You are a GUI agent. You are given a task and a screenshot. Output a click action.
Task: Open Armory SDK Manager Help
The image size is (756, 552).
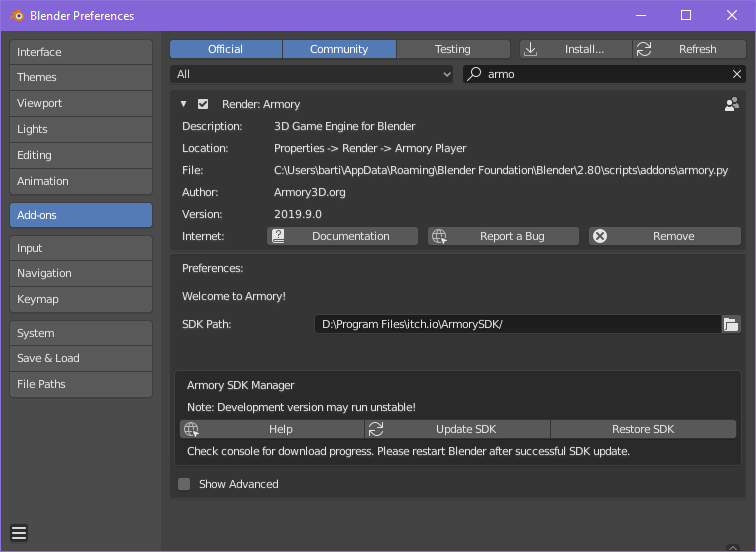[x=272, y=429]
